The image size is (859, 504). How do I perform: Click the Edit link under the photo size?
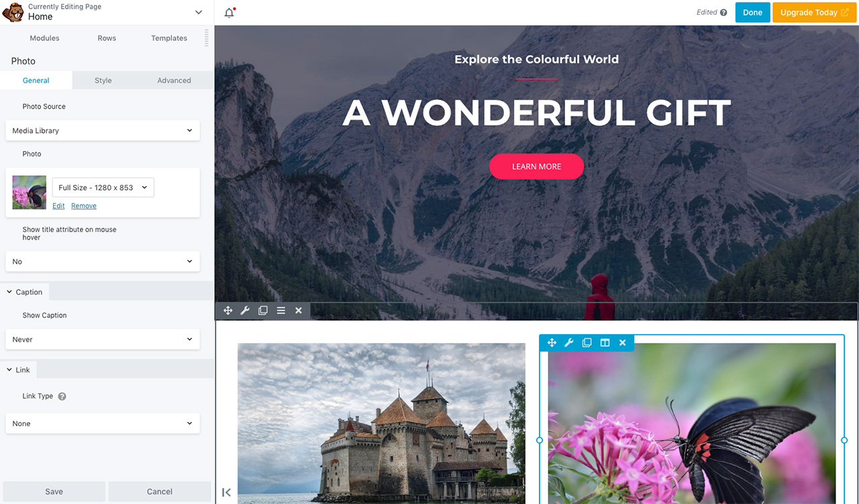58,206
